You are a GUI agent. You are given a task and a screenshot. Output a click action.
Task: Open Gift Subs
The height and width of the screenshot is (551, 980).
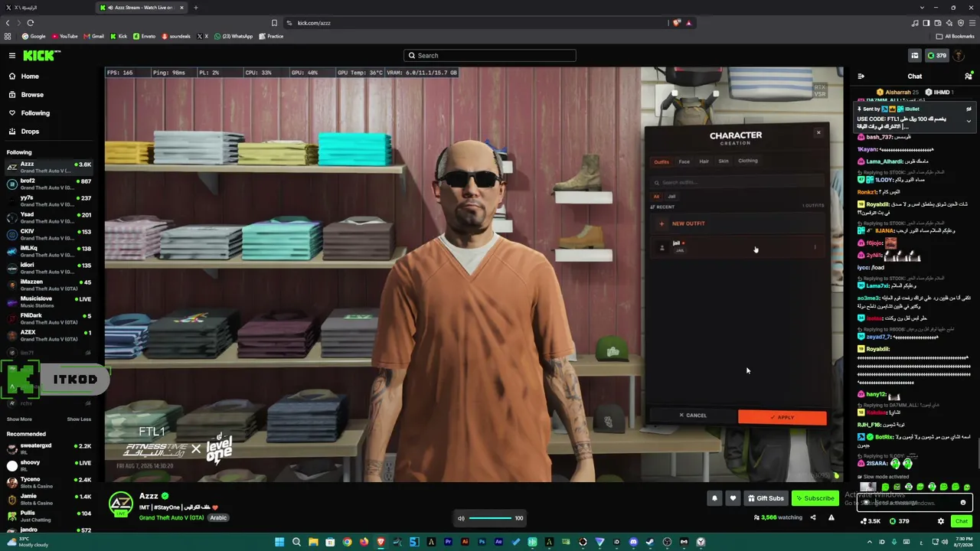point(766,498)
